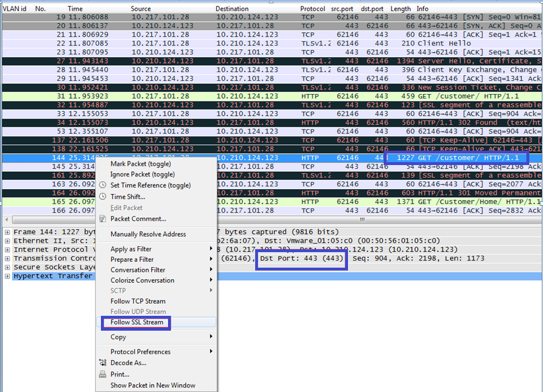
Task: Sort packets by the Protocol column header
Action: click(312, 8)
